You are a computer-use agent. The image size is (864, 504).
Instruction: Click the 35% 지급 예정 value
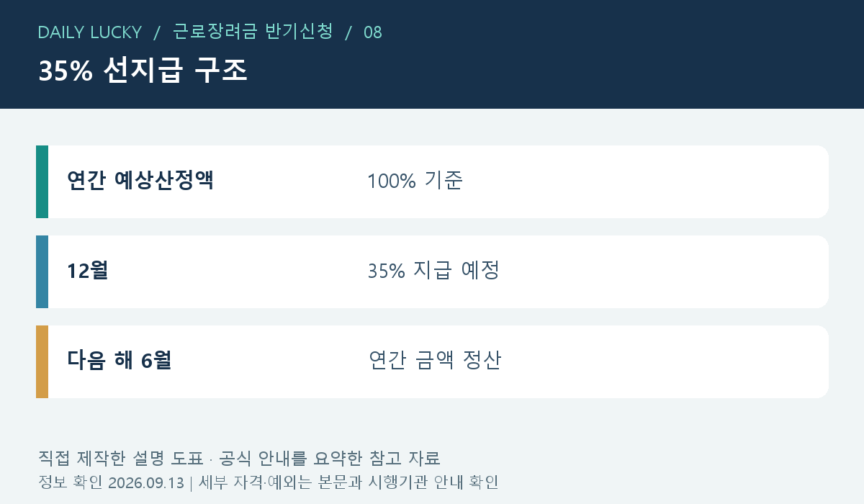(x=433, y=271)
